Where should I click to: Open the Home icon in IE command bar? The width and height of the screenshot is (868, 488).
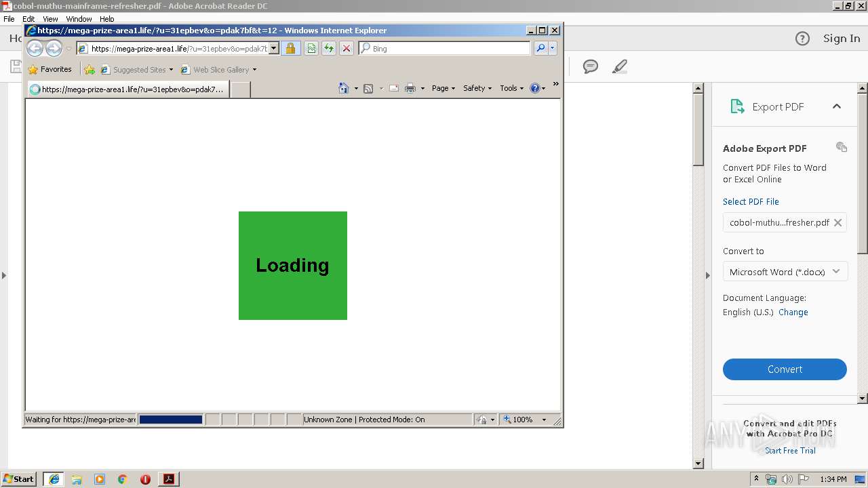344,88
